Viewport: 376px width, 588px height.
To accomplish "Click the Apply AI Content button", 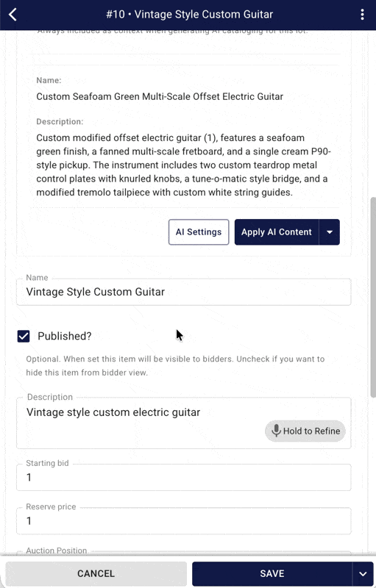I will [x=277, y=232].
